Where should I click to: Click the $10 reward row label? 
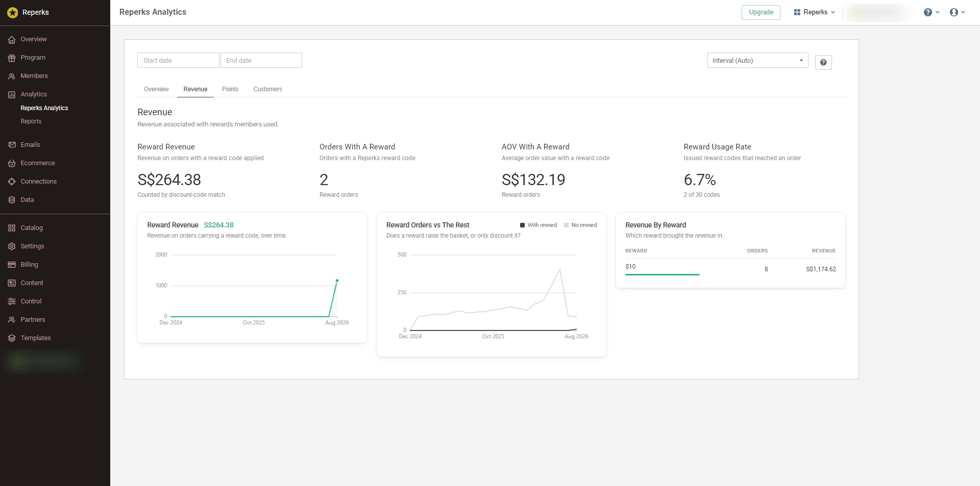(x=630, y=267)
